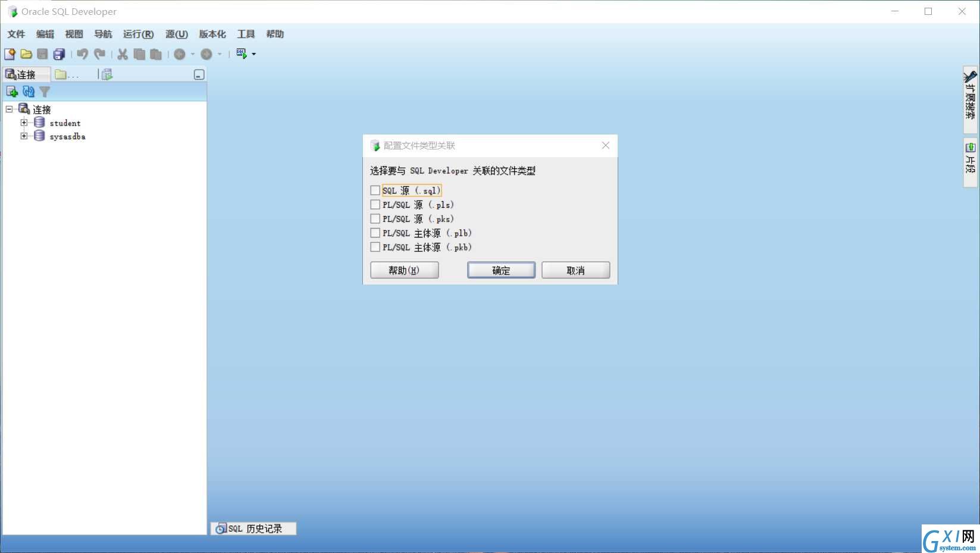
Task: Minimize the connections panel
Action: point(199,74)
